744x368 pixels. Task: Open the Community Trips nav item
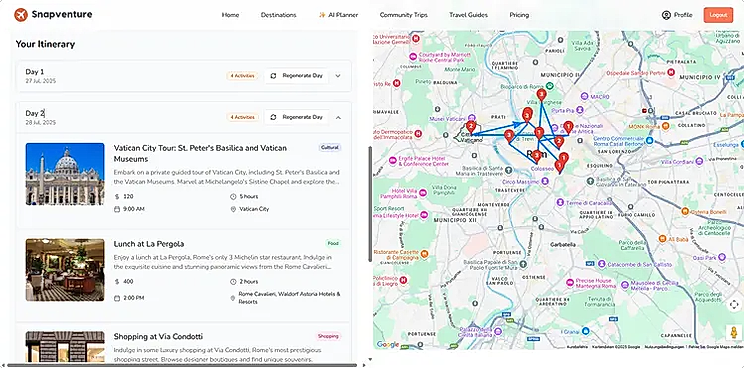(403, 15)
